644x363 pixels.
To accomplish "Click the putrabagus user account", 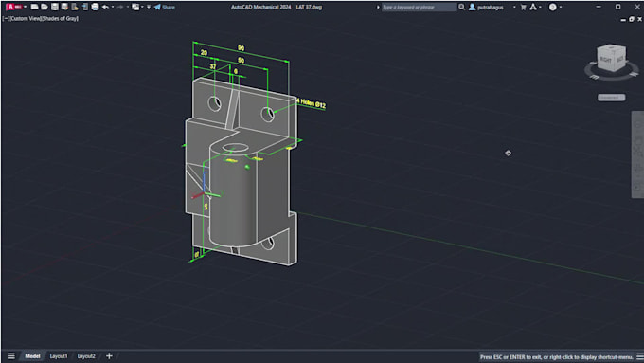I will point(486,7).
